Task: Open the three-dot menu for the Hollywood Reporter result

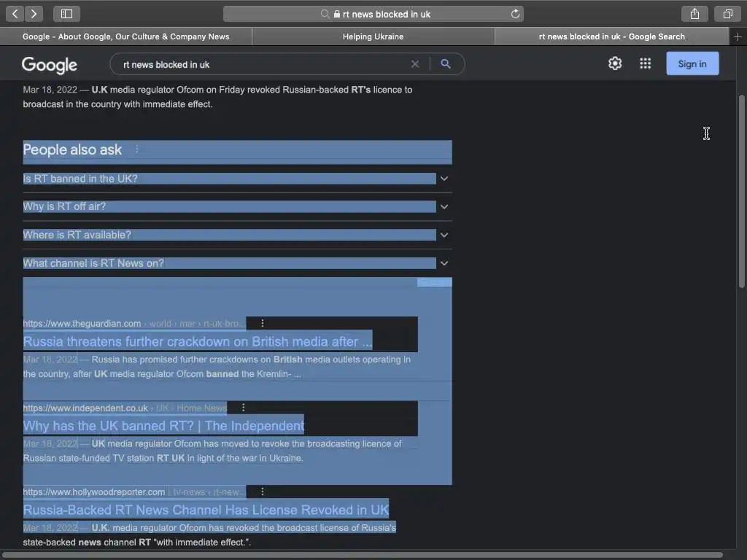Action: (x=263, y=491)
